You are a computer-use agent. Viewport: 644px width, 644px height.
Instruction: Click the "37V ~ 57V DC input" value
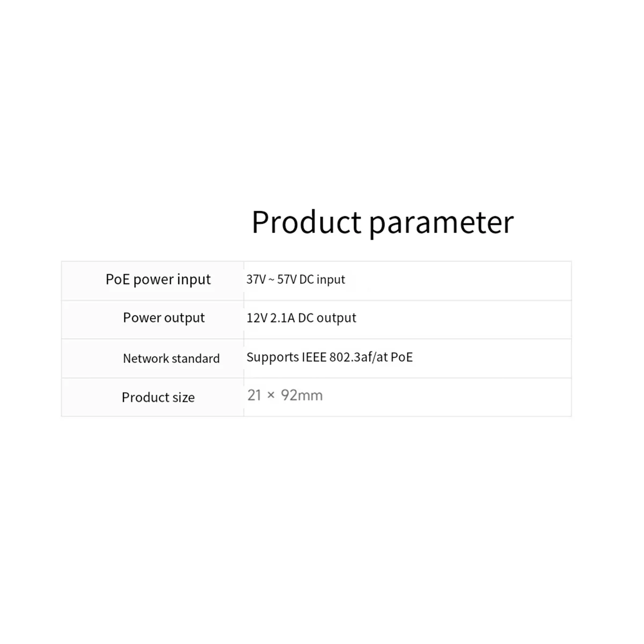click(295, 280)
